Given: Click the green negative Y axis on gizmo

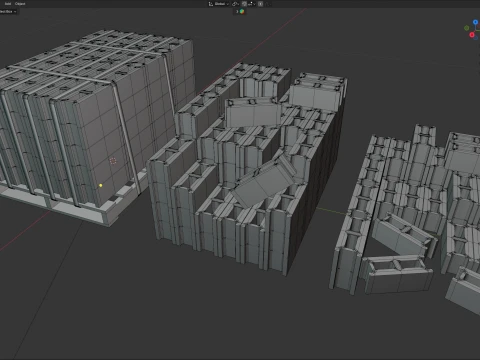Looking at the screenshot, I should pos(467,28).
